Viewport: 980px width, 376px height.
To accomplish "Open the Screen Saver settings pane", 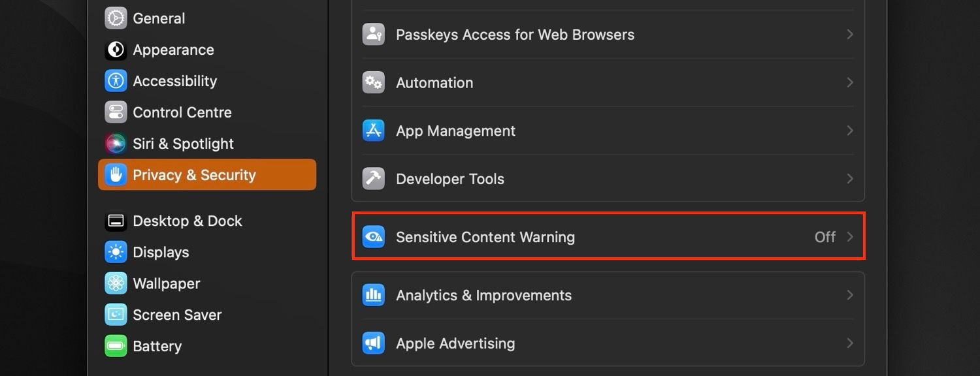I will click(x=177, y=315).
